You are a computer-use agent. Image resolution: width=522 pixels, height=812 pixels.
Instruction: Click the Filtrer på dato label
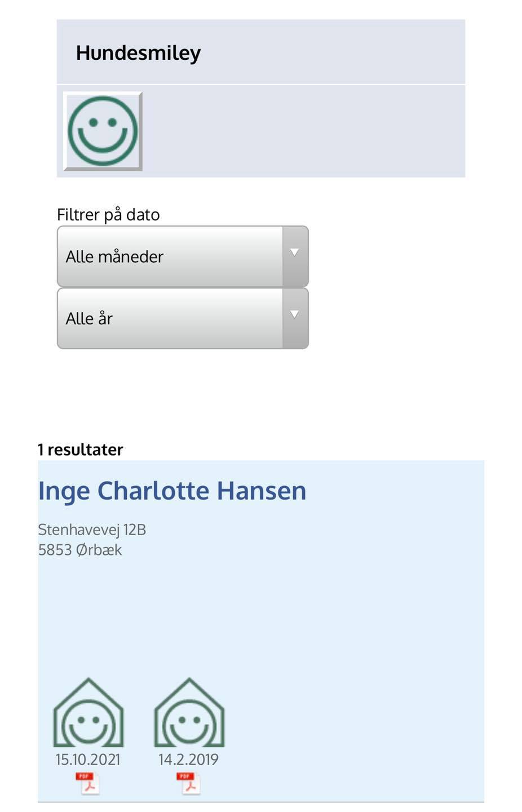coord(108,215)
